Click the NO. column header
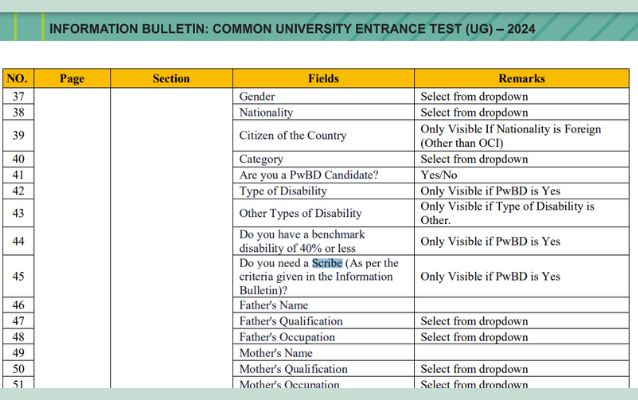 tap(17, 78)
